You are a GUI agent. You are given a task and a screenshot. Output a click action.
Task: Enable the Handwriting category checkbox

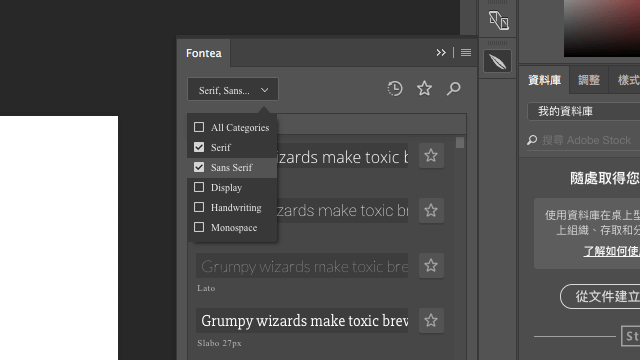click(199, 207)
